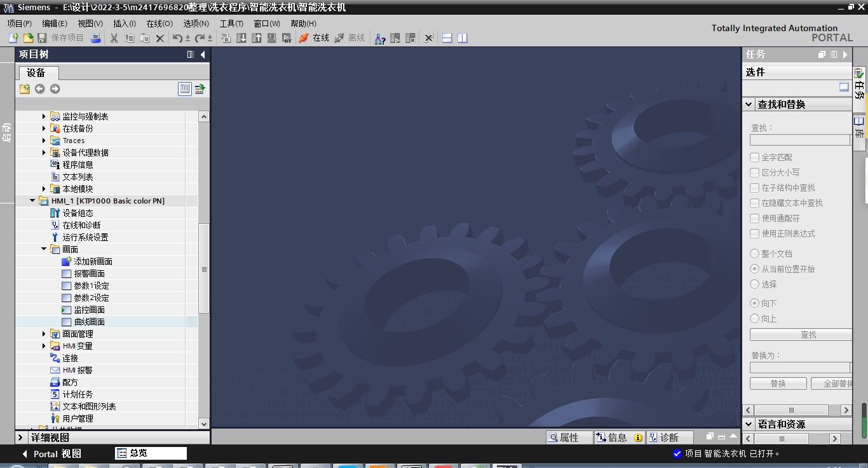
Task: Click the Open project toolbar icon
Action: 28,38
